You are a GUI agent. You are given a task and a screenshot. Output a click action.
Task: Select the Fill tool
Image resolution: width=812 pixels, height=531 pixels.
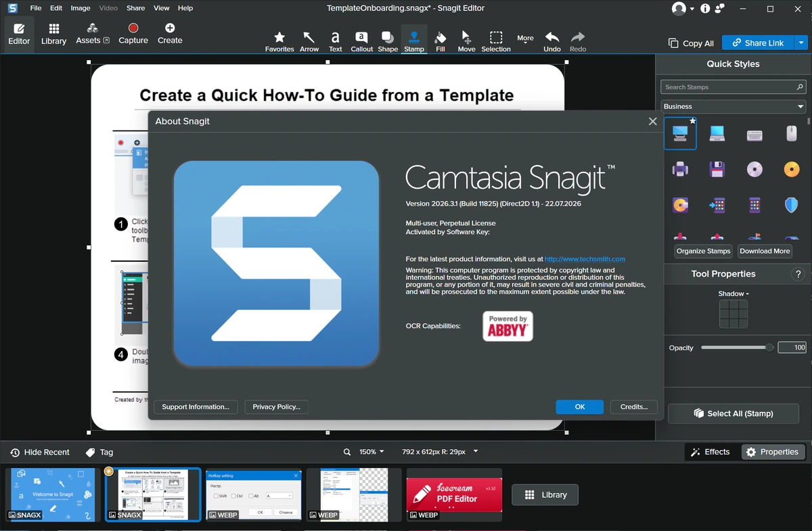coord(441,41)
